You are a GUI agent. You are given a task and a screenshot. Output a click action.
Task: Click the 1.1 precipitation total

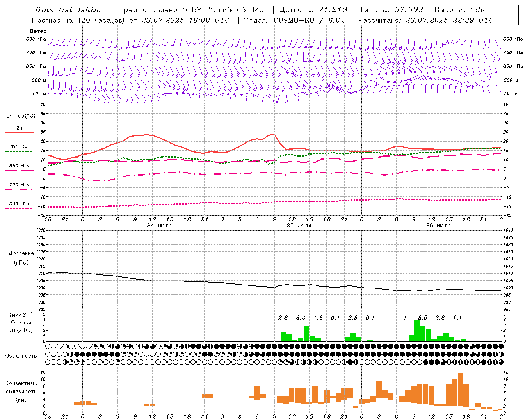click(457, 318)
